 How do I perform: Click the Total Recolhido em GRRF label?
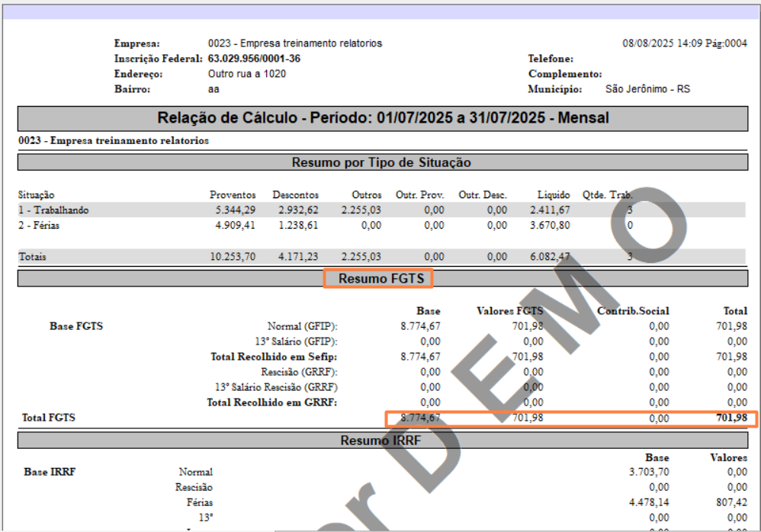click(272, 402)
